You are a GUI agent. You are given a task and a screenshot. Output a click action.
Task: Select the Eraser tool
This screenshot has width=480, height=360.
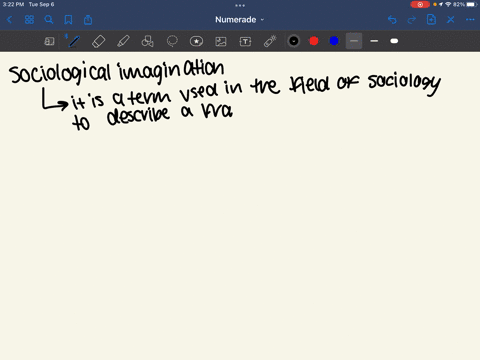pos(98,41)
